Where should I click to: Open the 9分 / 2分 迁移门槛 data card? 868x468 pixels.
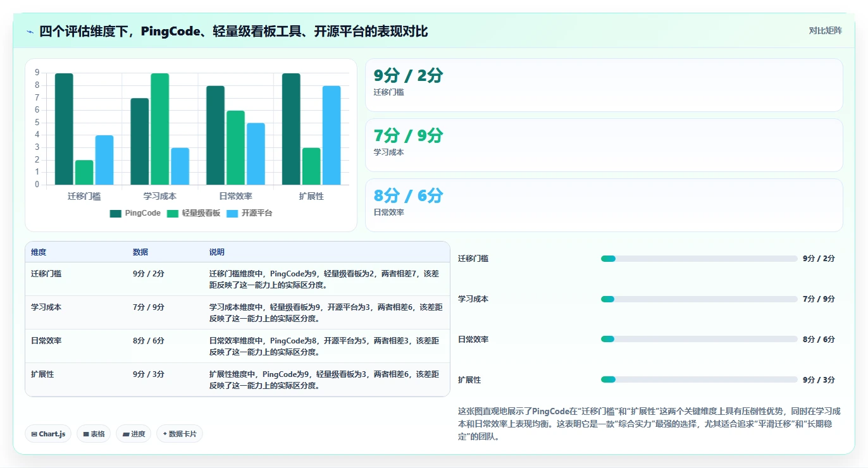click(604, 85)
